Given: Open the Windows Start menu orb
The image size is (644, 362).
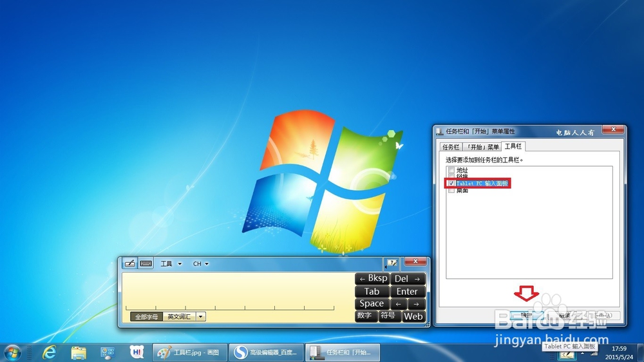Looking at the screenshot, I should point(12,352).
